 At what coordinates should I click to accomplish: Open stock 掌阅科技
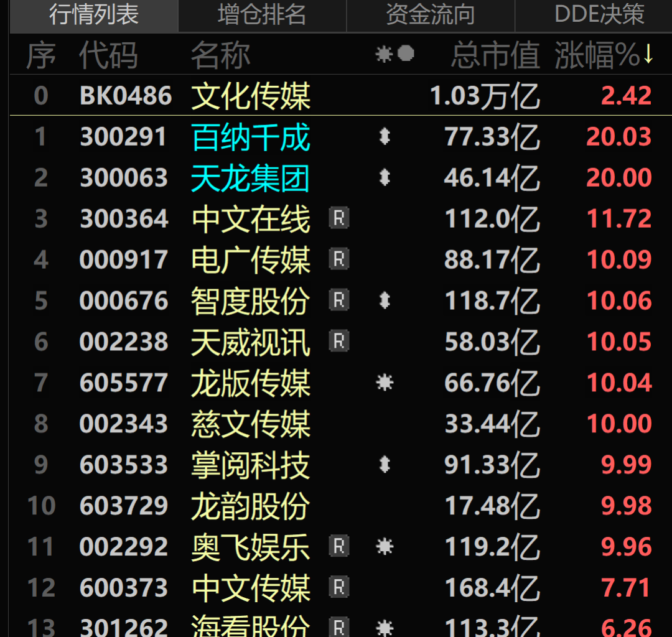pos(251,465)
